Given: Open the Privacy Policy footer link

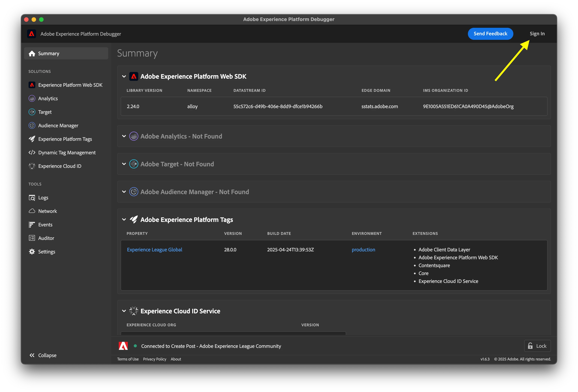Looking at the screenshot, I should pyautogui.click(x=154, y=359).
